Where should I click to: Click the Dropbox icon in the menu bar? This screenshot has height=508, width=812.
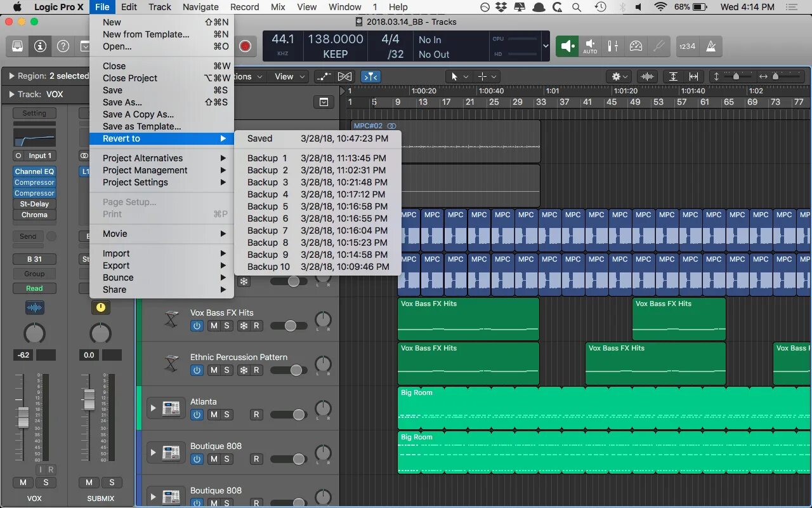tap(502, 7)
